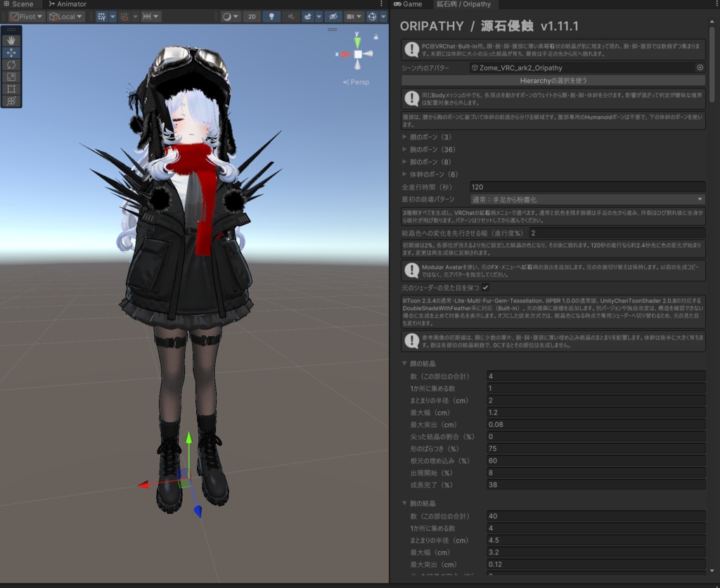This screenshot has height=588, width=720.
Task: Select the Move tool
Action: pos(11,53)
